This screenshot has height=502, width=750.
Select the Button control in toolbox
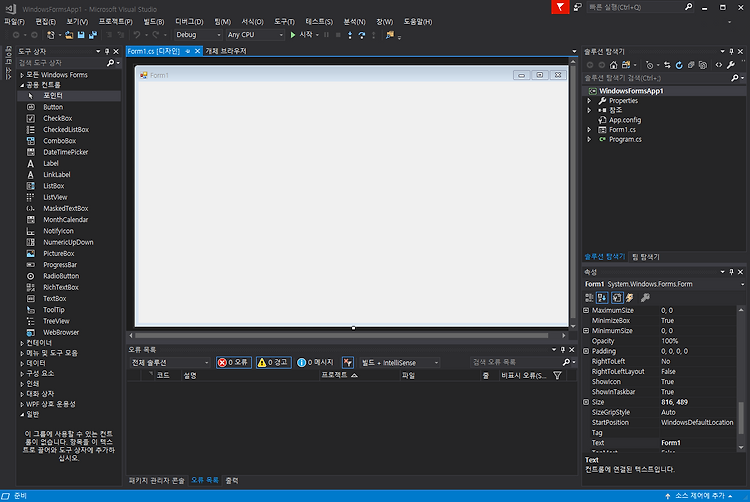[53, 107]
